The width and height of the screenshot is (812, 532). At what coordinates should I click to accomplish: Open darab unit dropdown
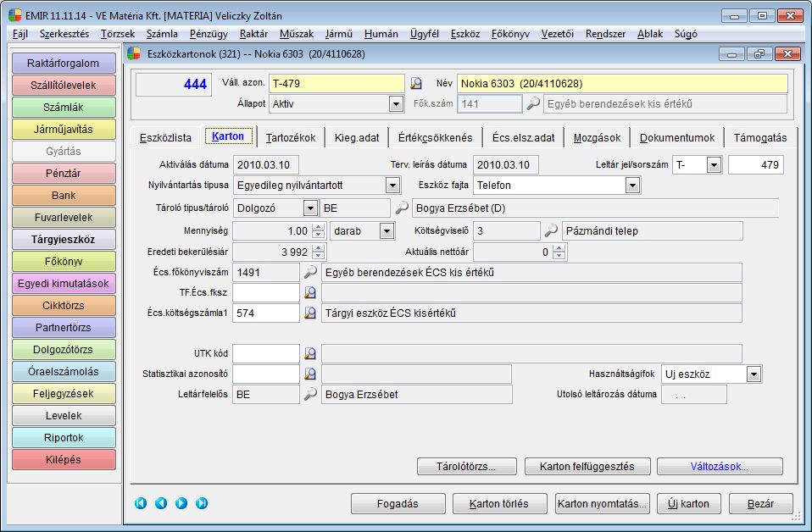pos(387,230)
